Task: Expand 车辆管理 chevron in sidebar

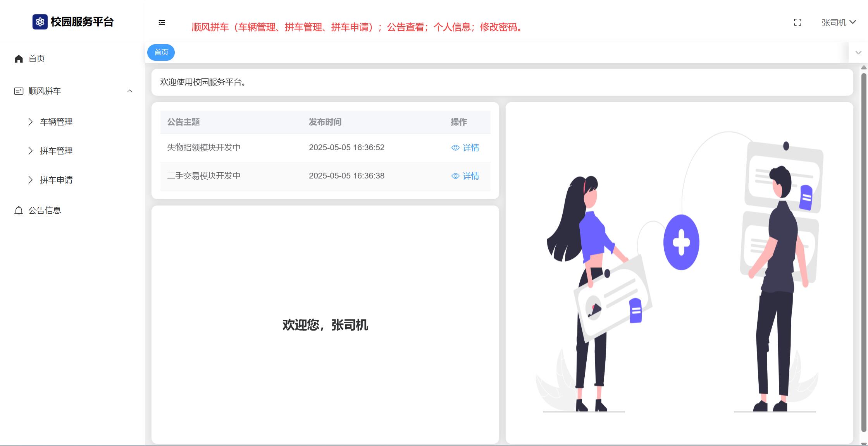Action: [31, 122]
